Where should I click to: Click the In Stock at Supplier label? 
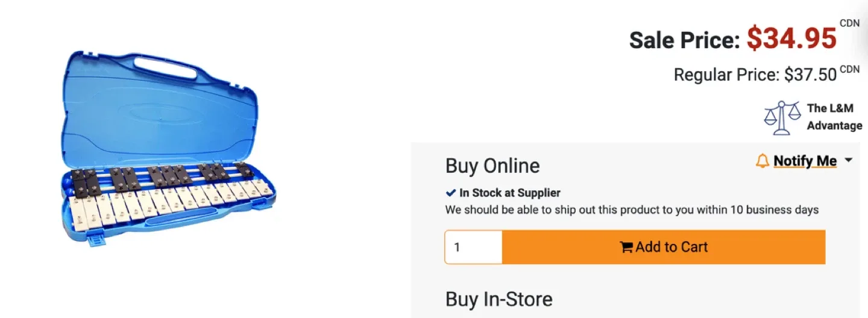point(510,193)
